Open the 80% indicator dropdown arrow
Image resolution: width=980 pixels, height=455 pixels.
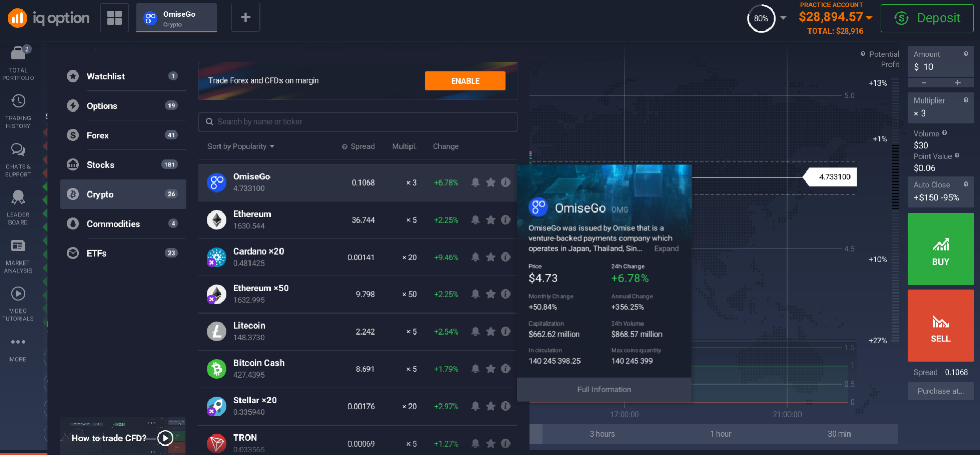click(783, 18)
